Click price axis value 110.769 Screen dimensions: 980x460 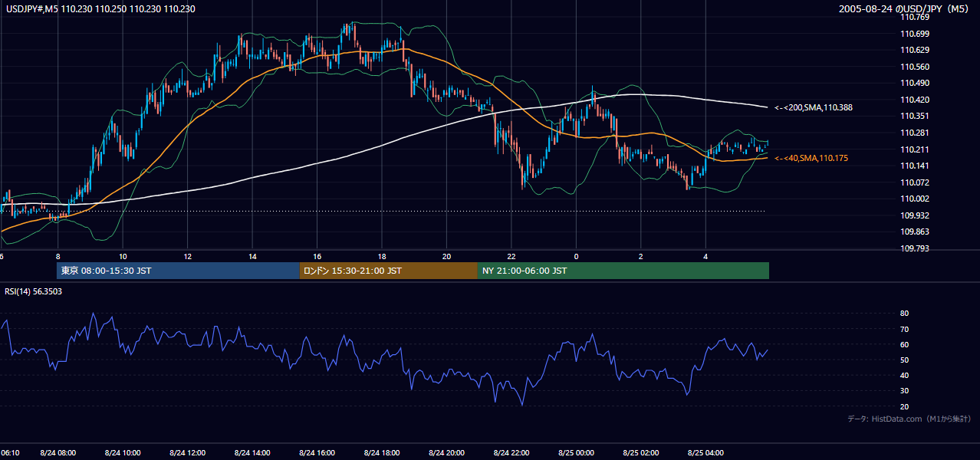[914, 17]
